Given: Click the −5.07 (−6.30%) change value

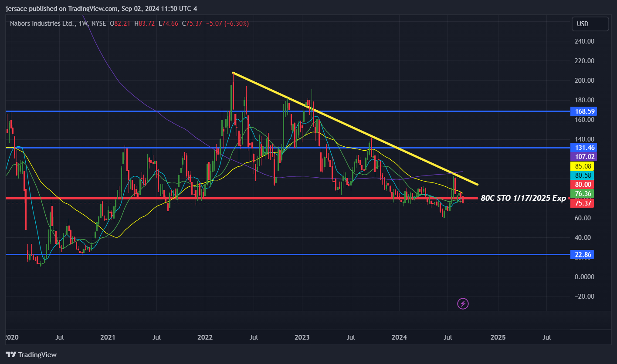Looking at the screenshot, I should [x=227, y=24].
